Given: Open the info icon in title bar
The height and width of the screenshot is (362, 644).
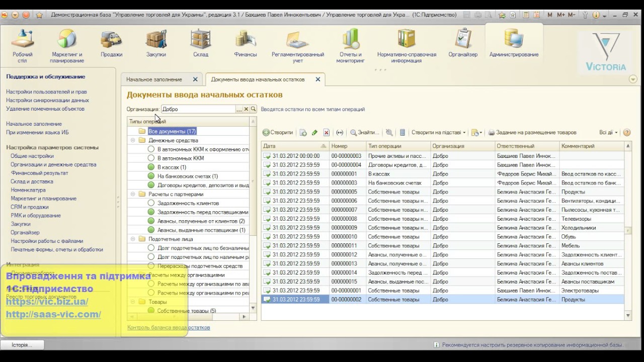Looking at the screenshot, I should tap(596, 15).
